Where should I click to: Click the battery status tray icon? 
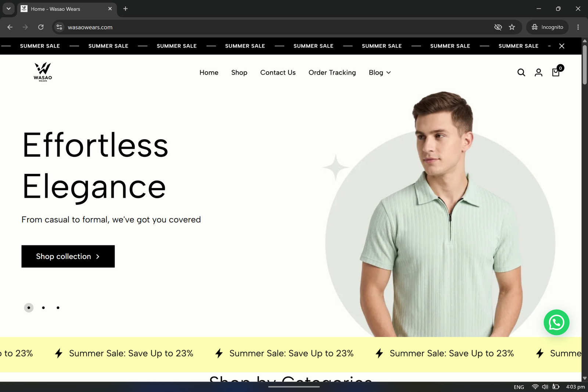[x=556, y=386]
